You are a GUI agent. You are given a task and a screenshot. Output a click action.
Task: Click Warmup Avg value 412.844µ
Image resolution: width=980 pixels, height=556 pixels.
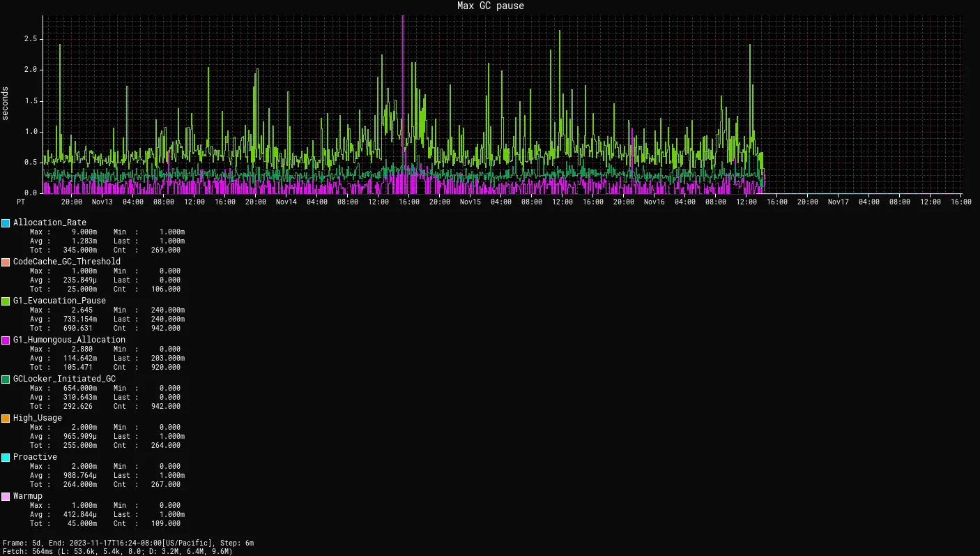(80, 514)
